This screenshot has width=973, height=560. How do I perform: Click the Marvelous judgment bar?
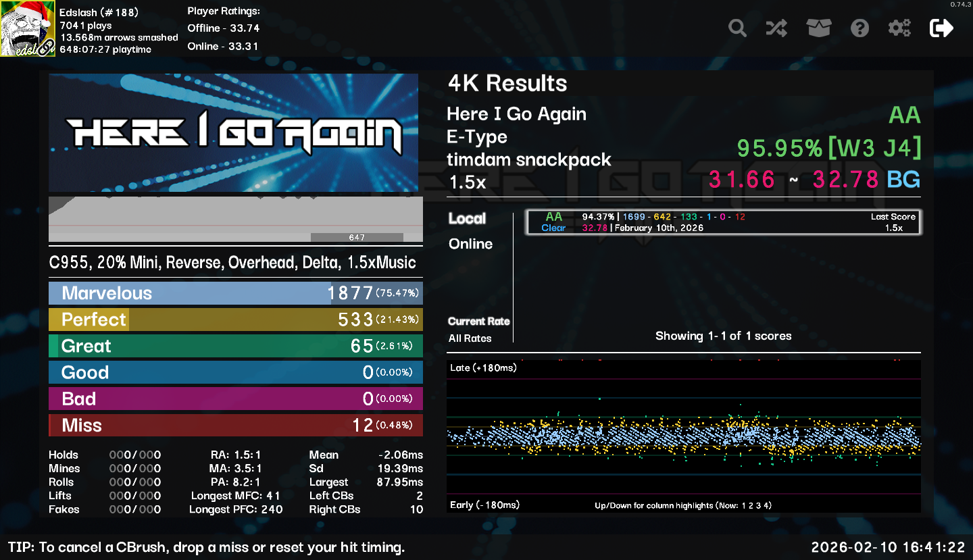(235, 293)
